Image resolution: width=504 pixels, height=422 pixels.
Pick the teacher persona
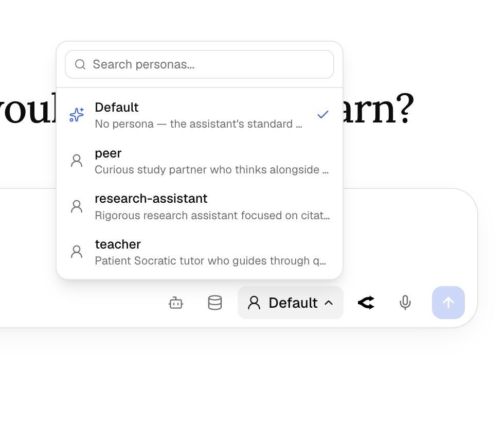(x=200, y=252)
